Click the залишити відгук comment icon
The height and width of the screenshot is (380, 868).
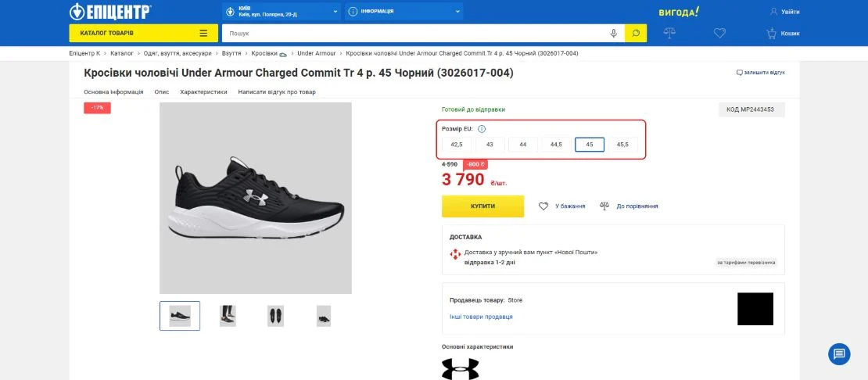click(x=739, y=73)
